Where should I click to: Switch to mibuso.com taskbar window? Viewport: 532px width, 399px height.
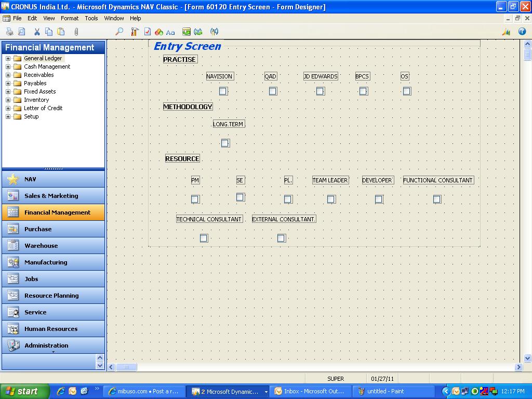(x=144, y=391)
